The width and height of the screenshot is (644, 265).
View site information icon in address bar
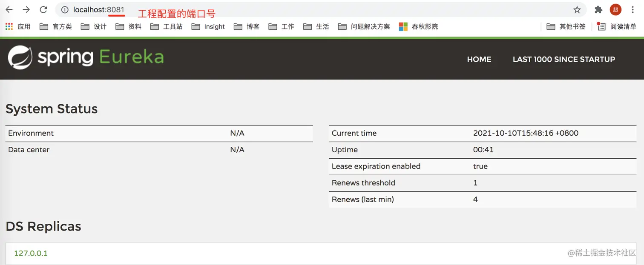click(x=65, y=9)
